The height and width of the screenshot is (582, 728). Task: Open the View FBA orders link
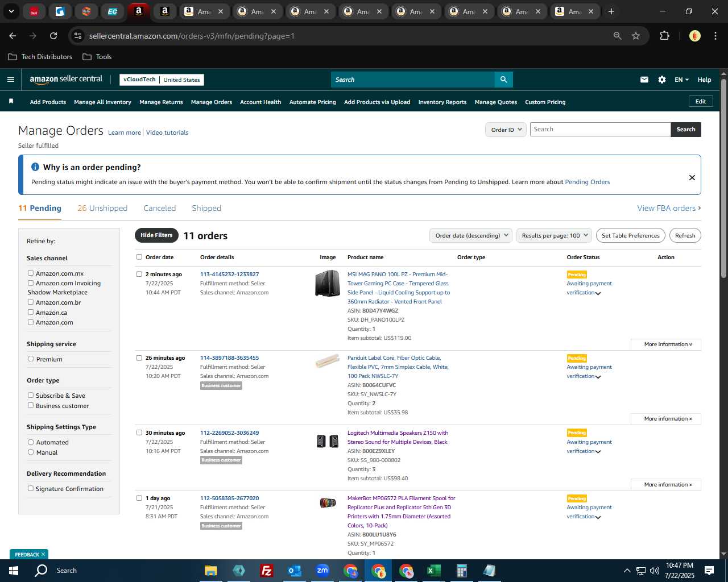[669, 208]
